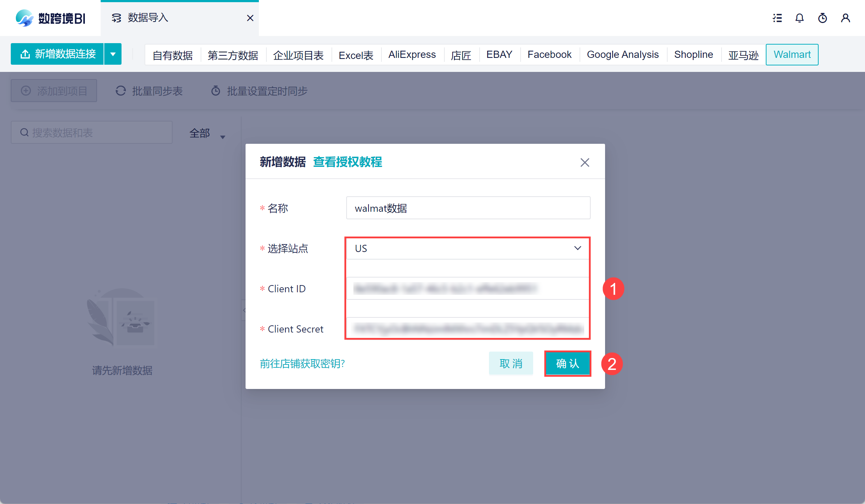Viewport: 865px width, 504px height.
Task: Click the 批量设置定时同步 clock icon
Action: (216, 91)
